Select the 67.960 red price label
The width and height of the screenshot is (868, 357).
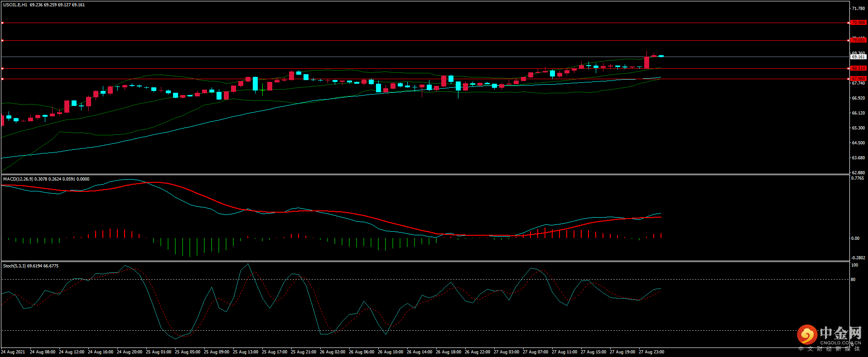pyautogui.click(x=858, y=79)
